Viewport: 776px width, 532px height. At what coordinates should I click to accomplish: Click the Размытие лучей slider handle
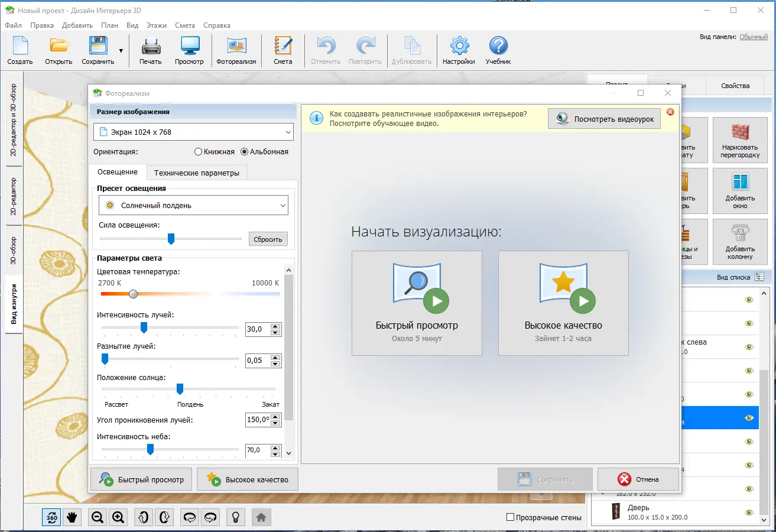pos(105,358)
